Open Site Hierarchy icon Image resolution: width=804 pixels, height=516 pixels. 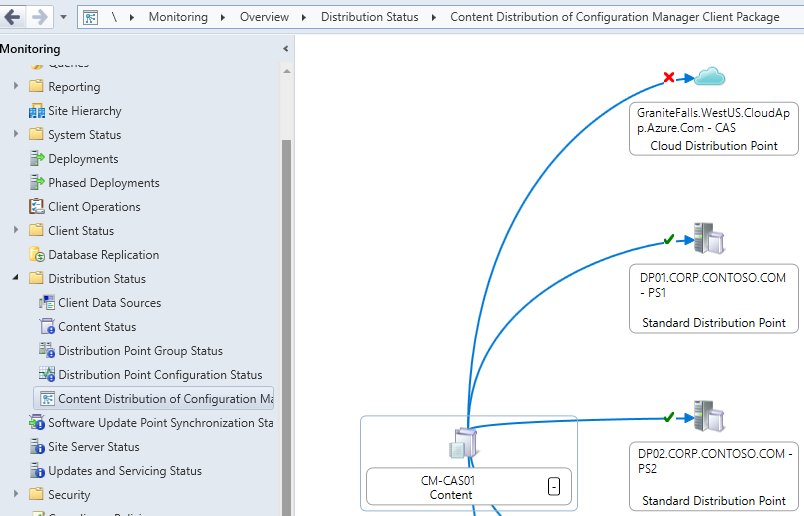37,111
